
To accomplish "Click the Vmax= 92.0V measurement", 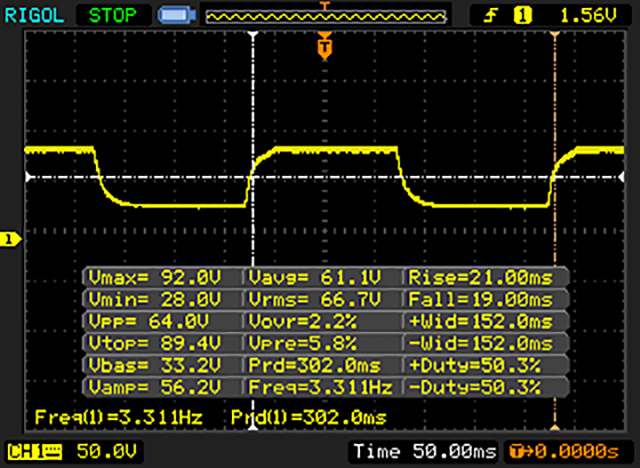I will tap(155, 278).
